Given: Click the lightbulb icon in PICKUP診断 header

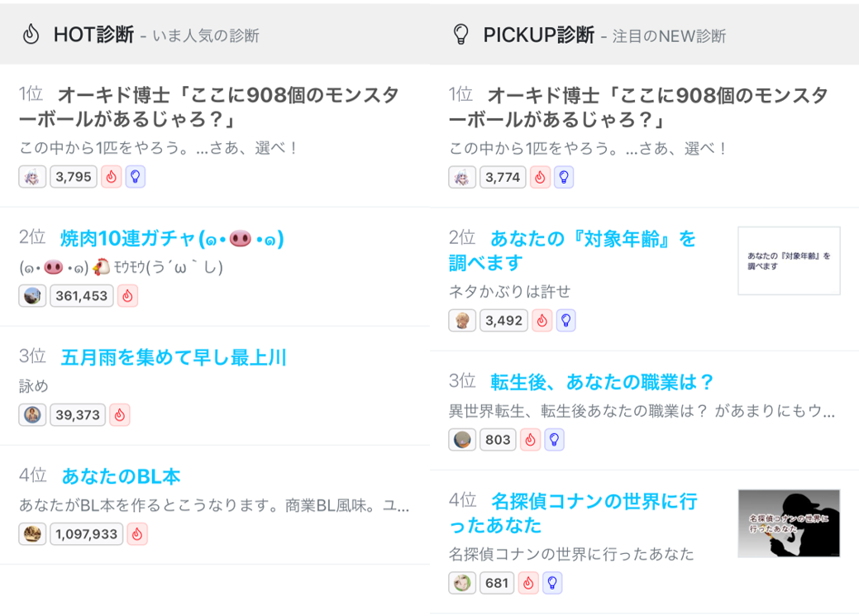Looking at the screenshot, I should pyautogui.click(x=461, y=35).
